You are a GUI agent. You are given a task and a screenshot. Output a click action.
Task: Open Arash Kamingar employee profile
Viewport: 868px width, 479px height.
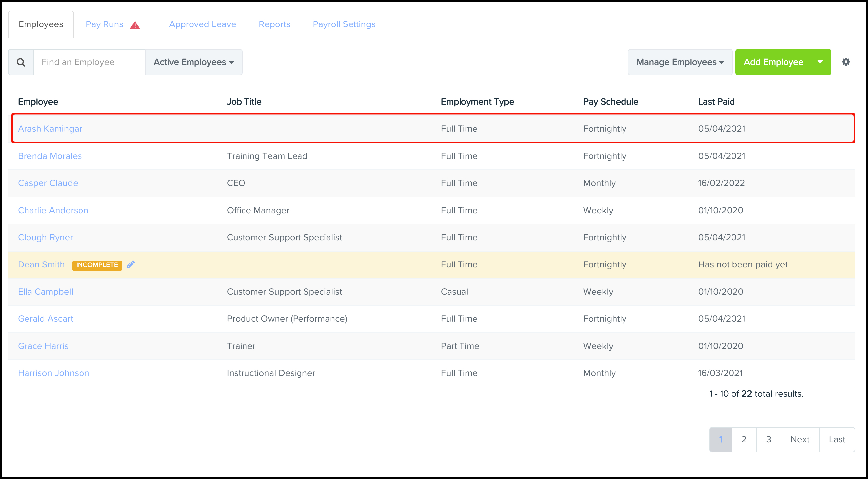click(50, 128)
